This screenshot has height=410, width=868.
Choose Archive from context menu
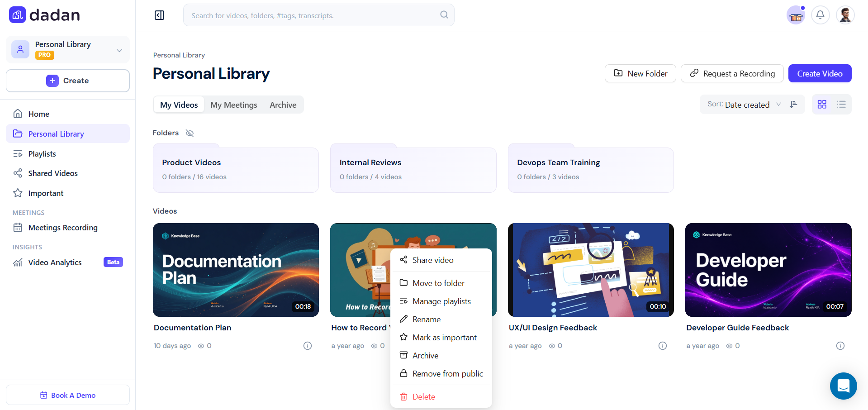(441, 356)
